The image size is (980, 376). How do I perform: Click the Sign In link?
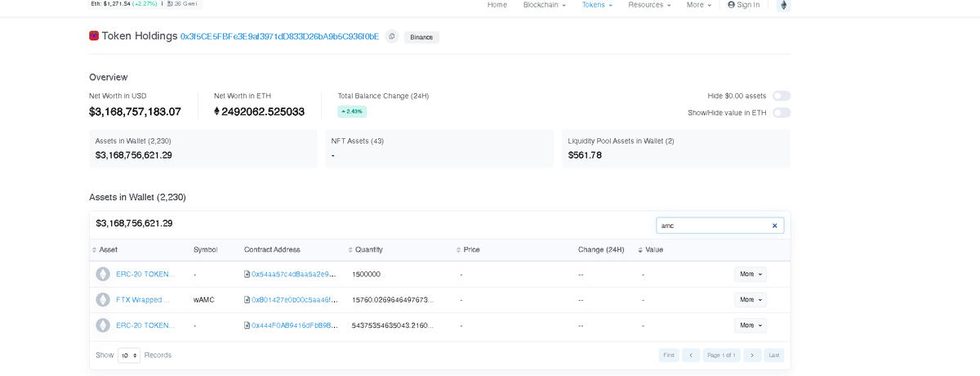point(743,5)
